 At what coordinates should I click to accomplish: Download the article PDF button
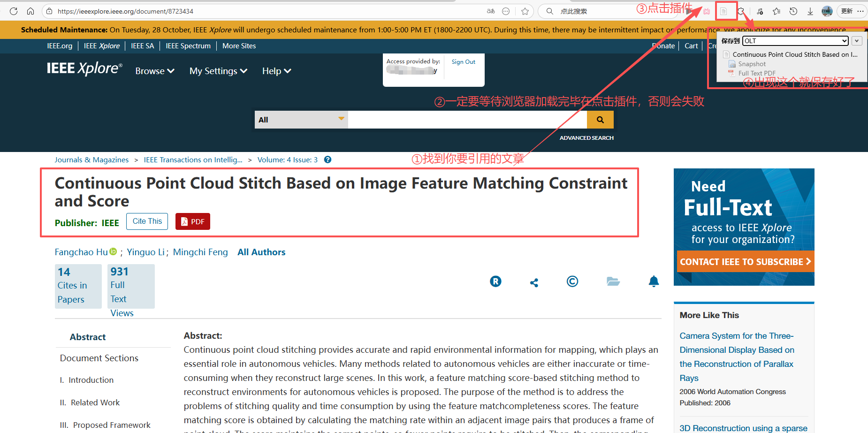tap(193, 221)
